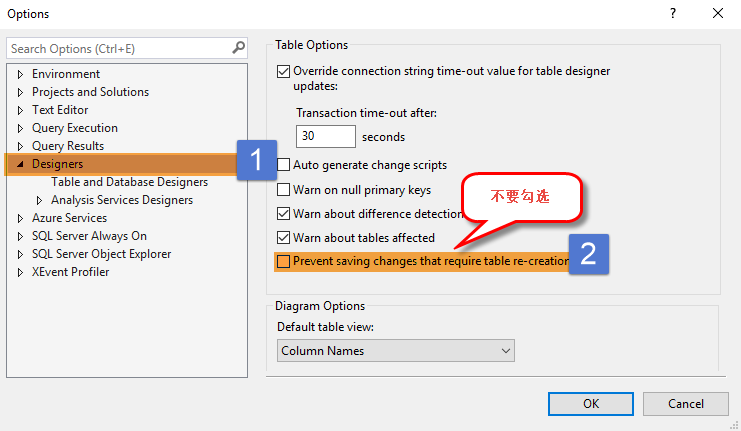Click the OK button

pyautogui.click(x=590, y=403)
